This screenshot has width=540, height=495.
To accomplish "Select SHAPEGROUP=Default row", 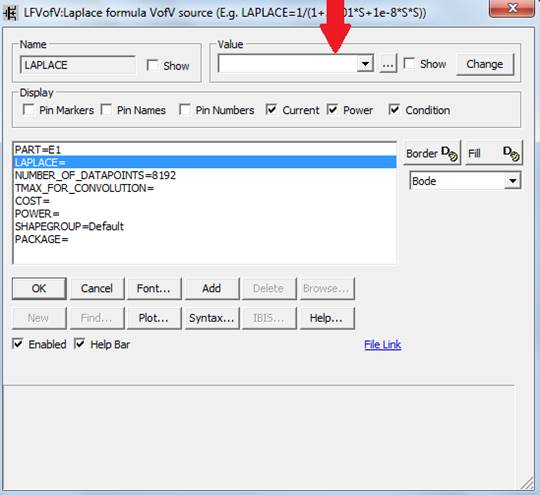I will pyautogui.click(x=205, y=226).
